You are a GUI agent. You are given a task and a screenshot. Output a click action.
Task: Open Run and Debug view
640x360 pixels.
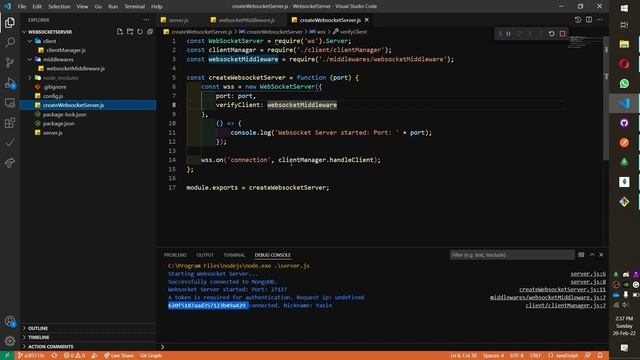coord(10,82)
